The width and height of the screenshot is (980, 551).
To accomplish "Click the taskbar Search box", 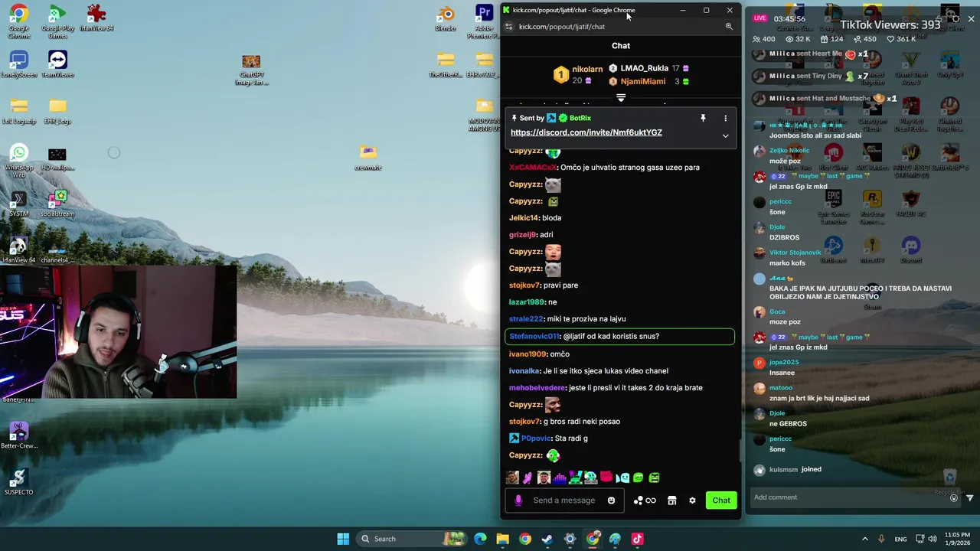I will coord(412,539).
